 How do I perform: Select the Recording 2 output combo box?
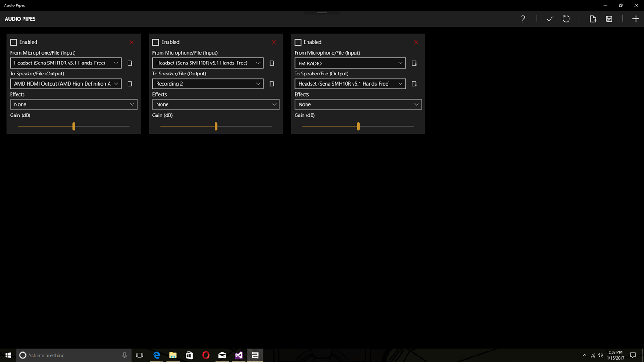coord(207,84)
